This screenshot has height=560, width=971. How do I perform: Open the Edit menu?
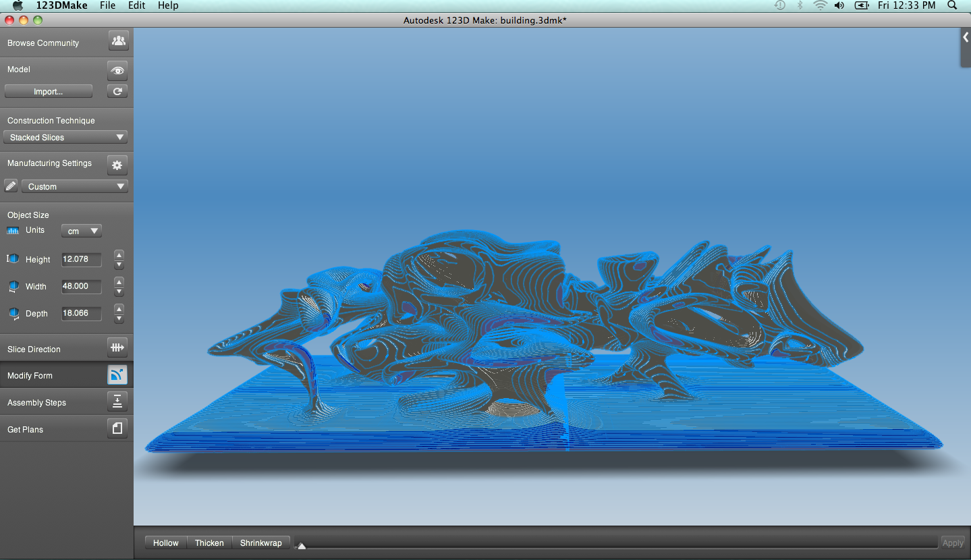pos(137,5)
